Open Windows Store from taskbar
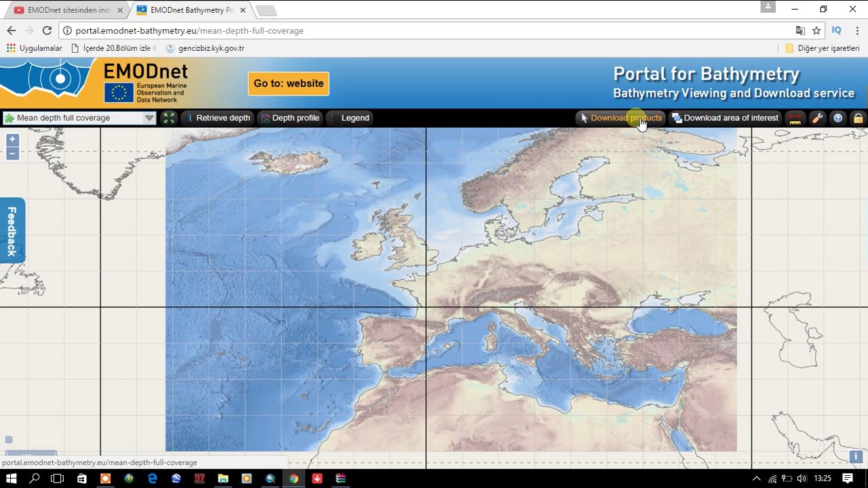 82,479
